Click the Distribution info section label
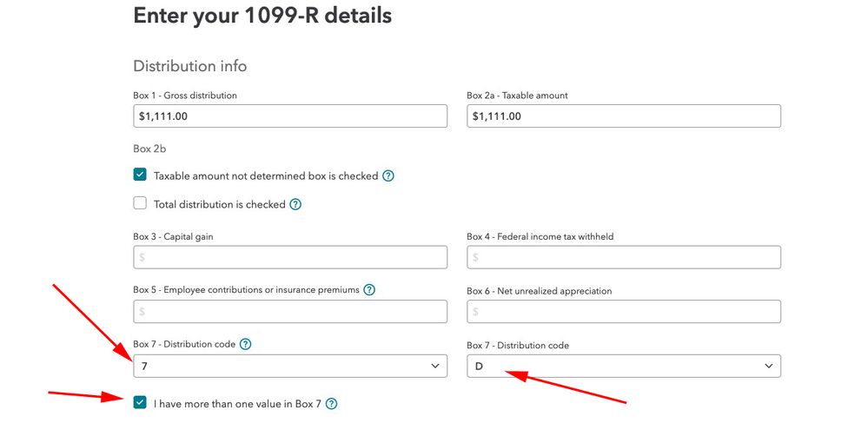868x423 pixels. click(189, 66)
